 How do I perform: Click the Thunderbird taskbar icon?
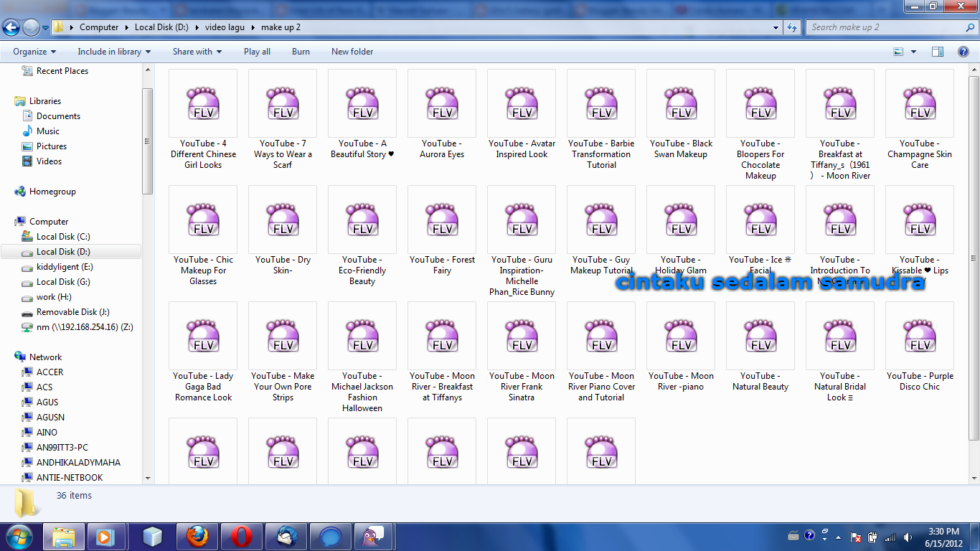(x=286, y=537)
